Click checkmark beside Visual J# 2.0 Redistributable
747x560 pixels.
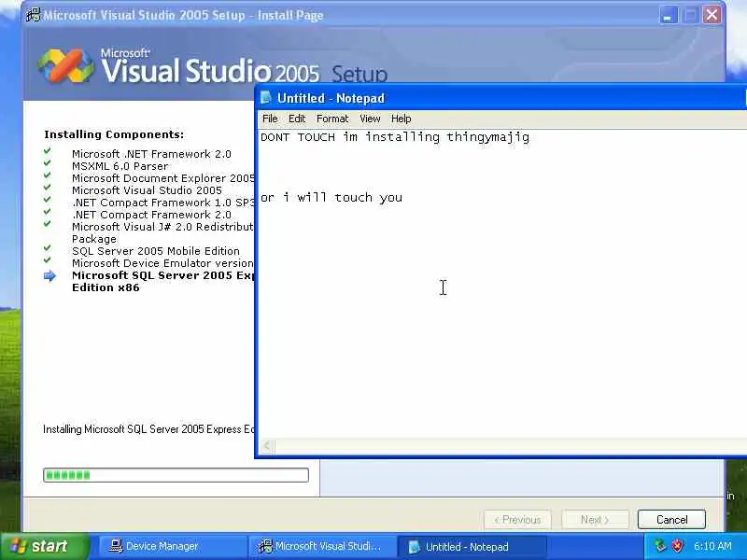pos(48,224)
